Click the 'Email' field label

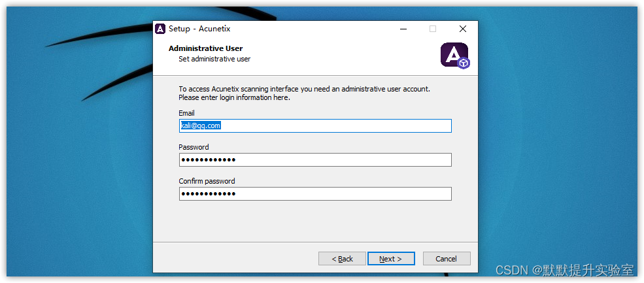point(186,113)
